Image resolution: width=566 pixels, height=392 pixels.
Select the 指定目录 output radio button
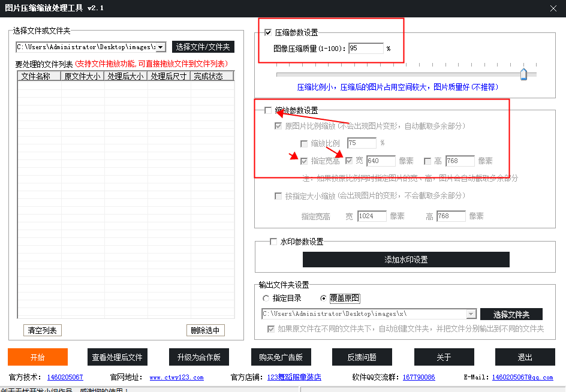click(x=266, y=298)
